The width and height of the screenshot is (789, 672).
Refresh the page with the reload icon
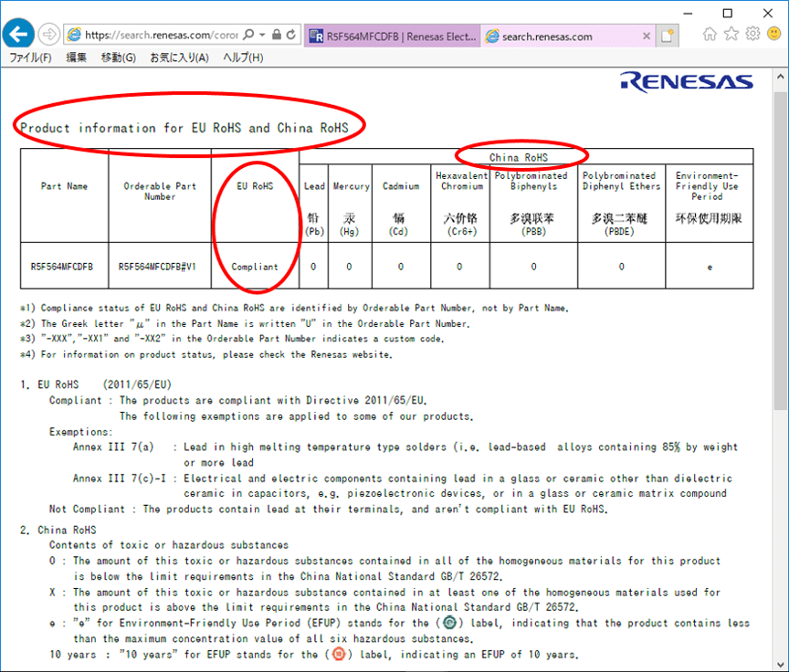click(291, 36)
